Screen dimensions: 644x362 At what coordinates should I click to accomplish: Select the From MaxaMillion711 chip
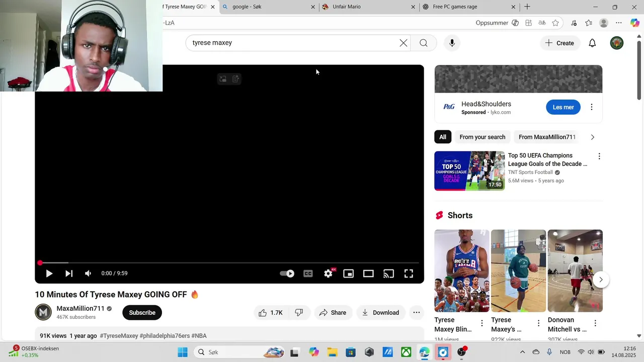coord(547,137)
